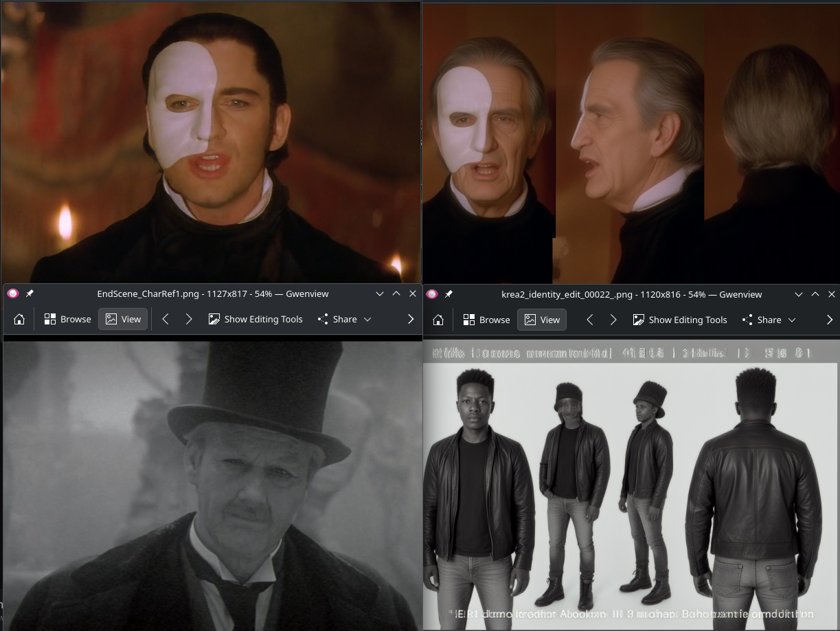Go to start page in EndScene_CharRef1 window
Viewport: 840px width, 631px height.
(19, 319)
